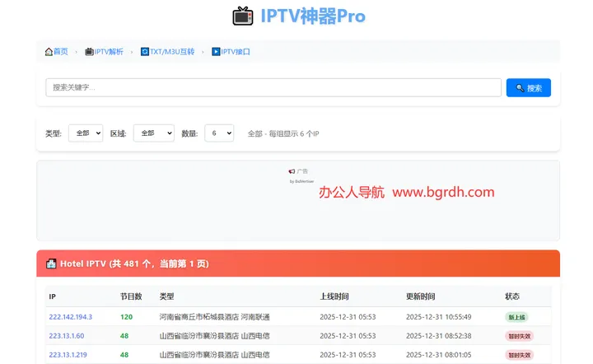
Task: Click the home house icon
Action: tap(49, 51)
